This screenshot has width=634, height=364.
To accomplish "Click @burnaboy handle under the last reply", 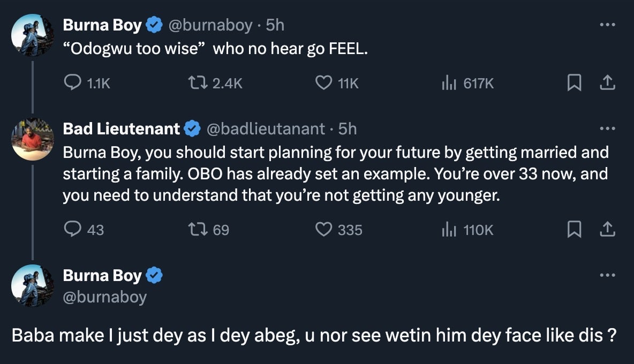I will [x=105, y=297].
